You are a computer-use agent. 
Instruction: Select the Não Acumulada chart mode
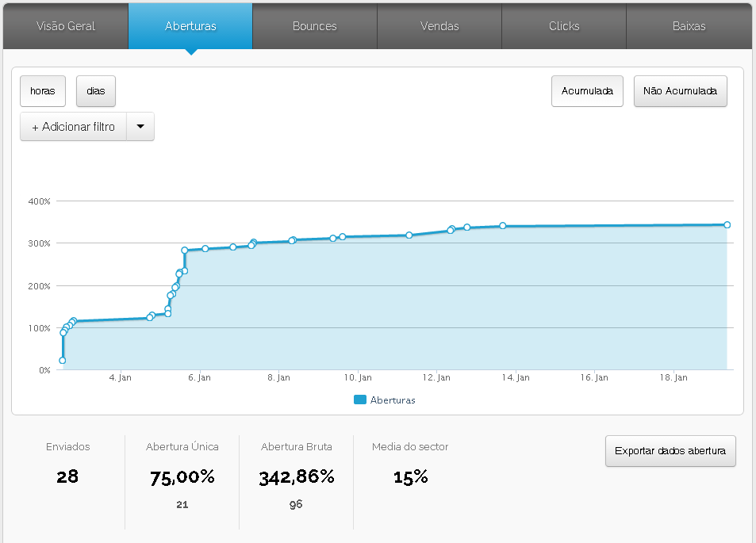(680, 91)
